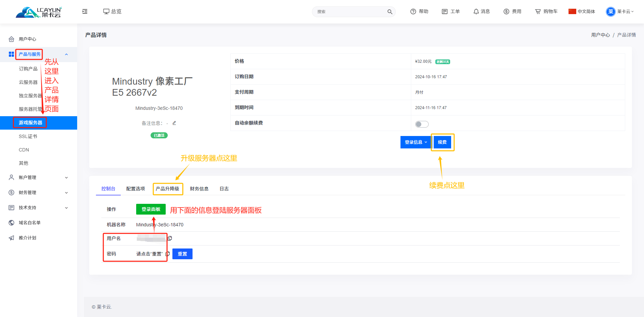Switch to the 产品升降级 tab
This screenshot has width=644, height=317.
click(x=167, y=189)
